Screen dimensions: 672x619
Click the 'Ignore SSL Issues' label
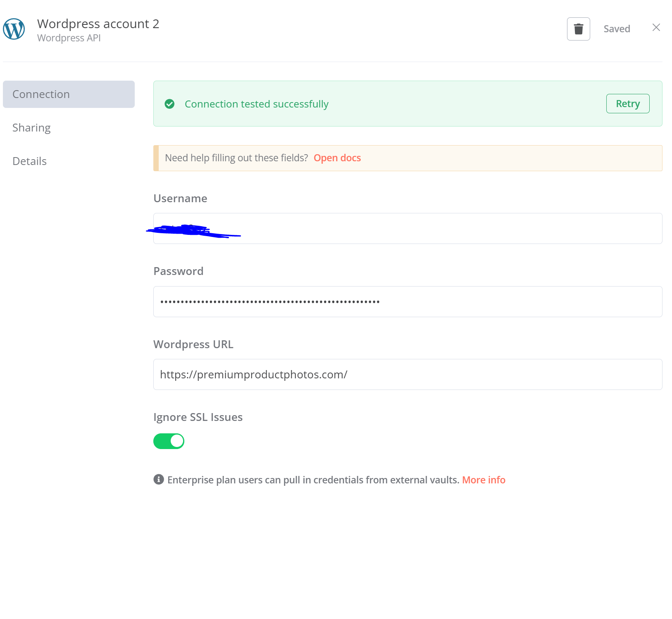point(198,417)
